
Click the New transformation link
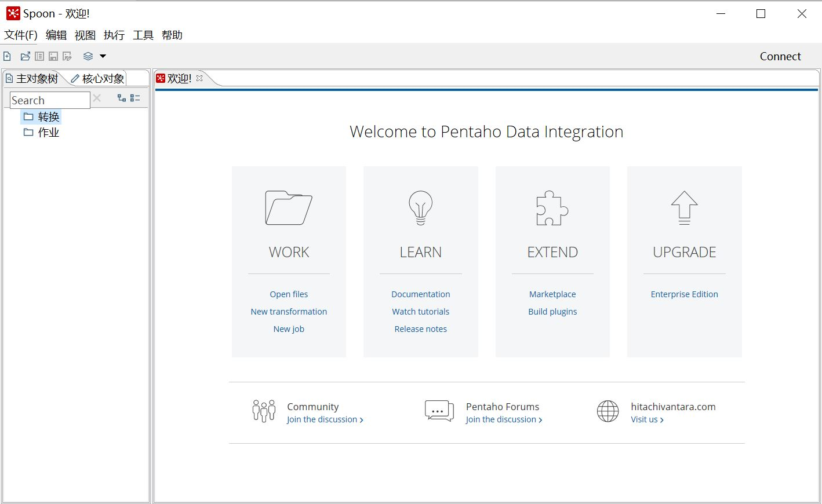click(x=289, y=312)
